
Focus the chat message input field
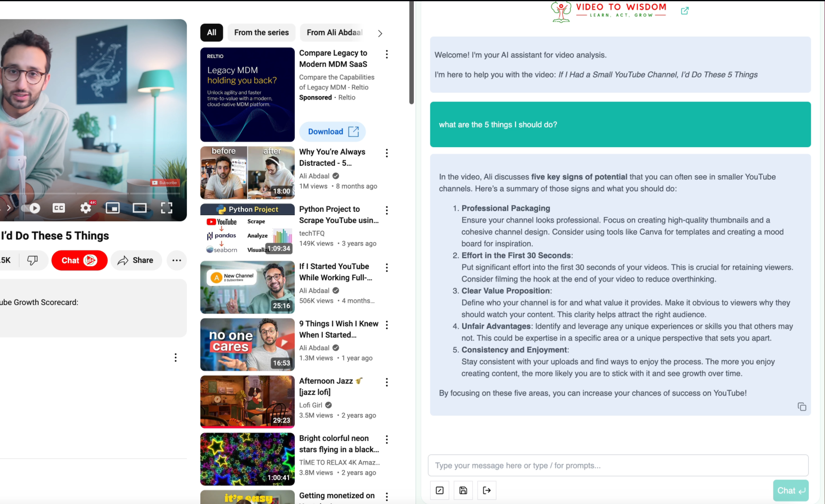coord(618,465)
